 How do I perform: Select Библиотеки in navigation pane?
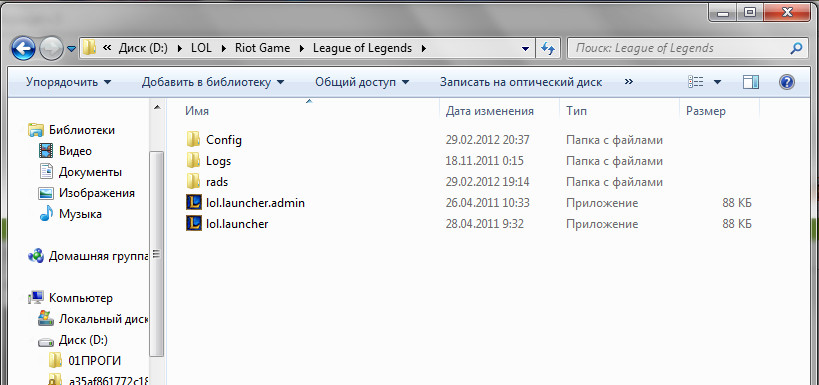(81, 130)
